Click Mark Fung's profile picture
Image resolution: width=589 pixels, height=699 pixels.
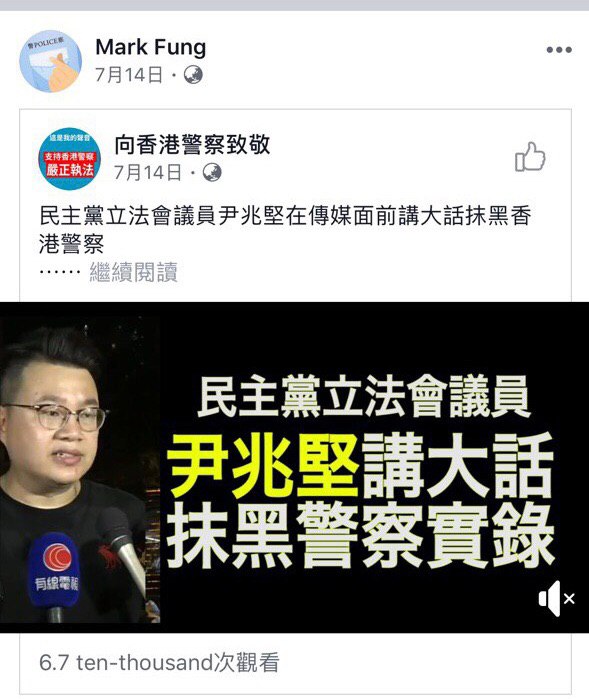tap(50, 61)
